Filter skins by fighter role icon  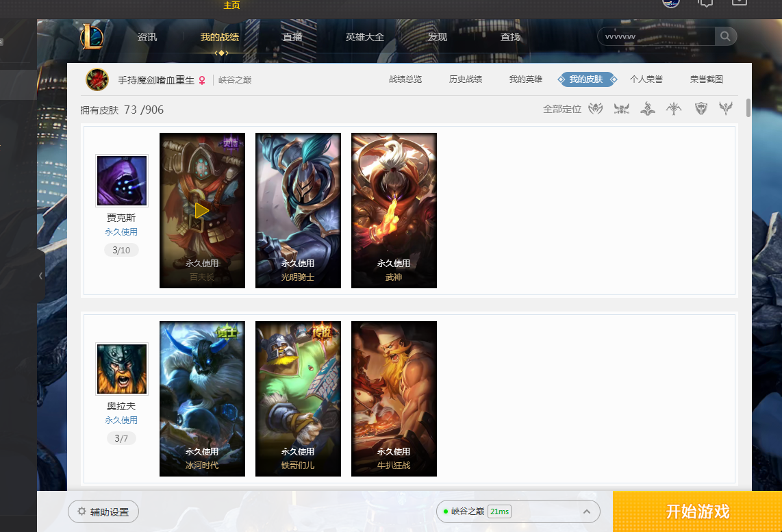(x=596, y=108)
